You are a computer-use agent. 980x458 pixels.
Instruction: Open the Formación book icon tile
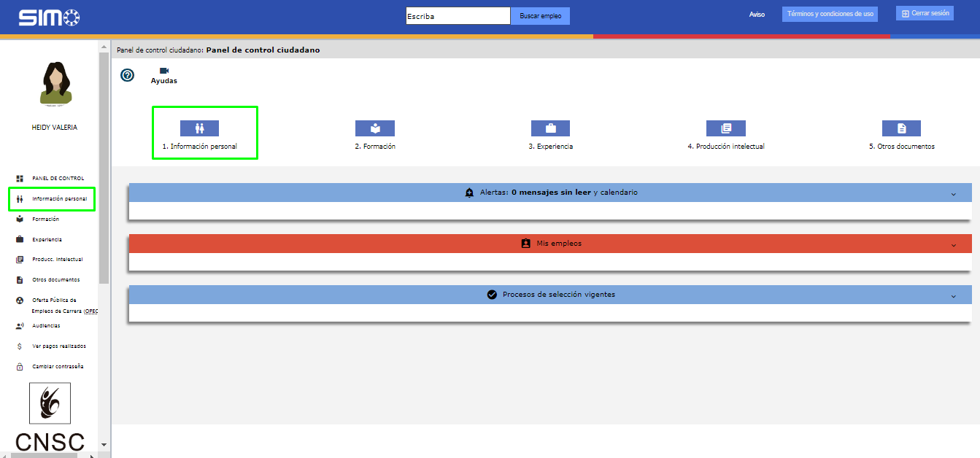[374, 128]
